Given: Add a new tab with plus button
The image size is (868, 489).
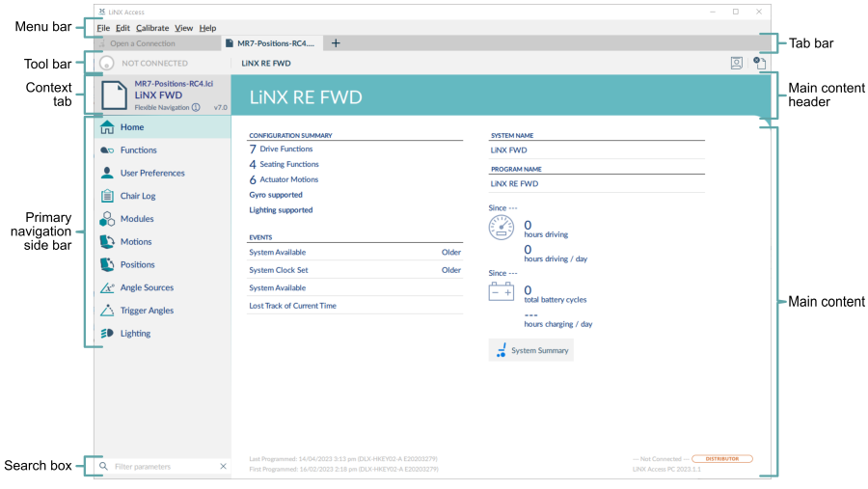Looking at the screenshot, I should click(x=336, y=43).
